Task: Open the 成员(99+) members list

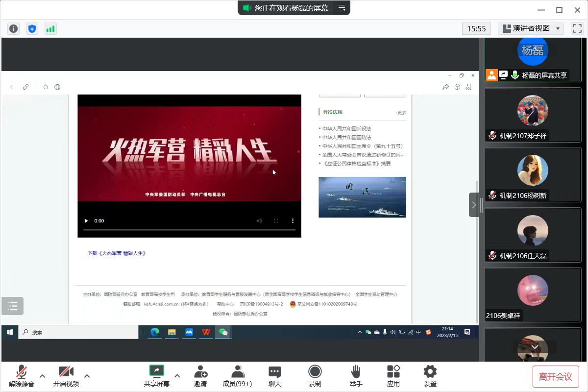Action: point(237,376)
